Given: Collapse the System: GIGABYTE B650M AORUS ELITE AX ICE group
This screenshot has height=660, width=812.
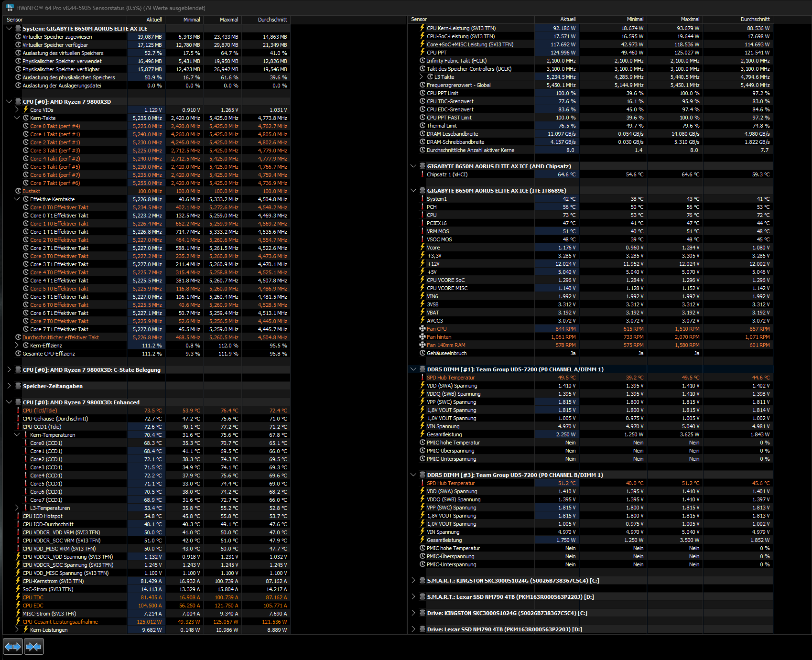Looking at the screenshot, I should tap(9, 29).
